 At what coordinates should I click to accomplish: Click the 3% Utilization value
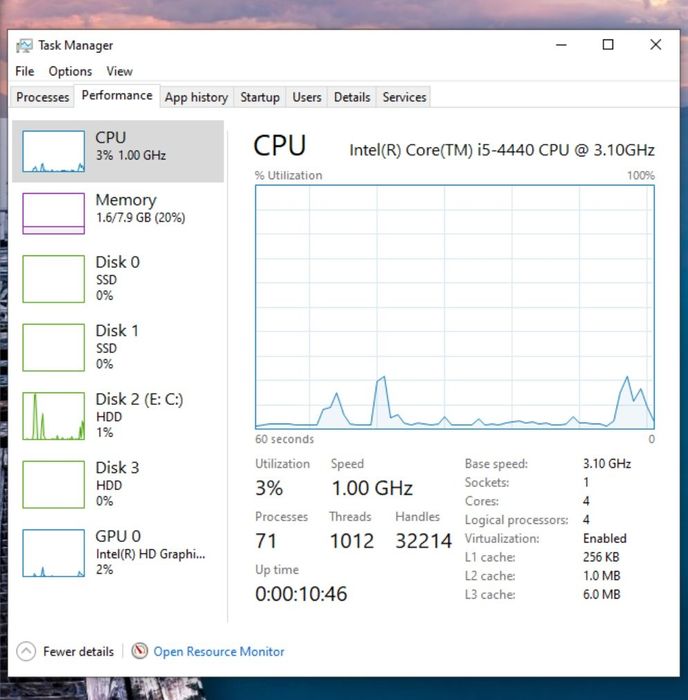[269, 488]
